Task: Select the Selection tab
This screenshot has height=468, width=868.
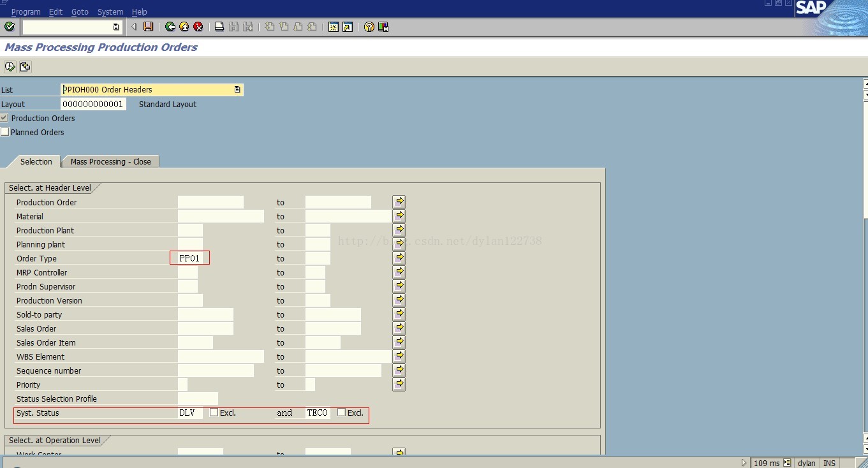Action: click(x=36, y=161)
